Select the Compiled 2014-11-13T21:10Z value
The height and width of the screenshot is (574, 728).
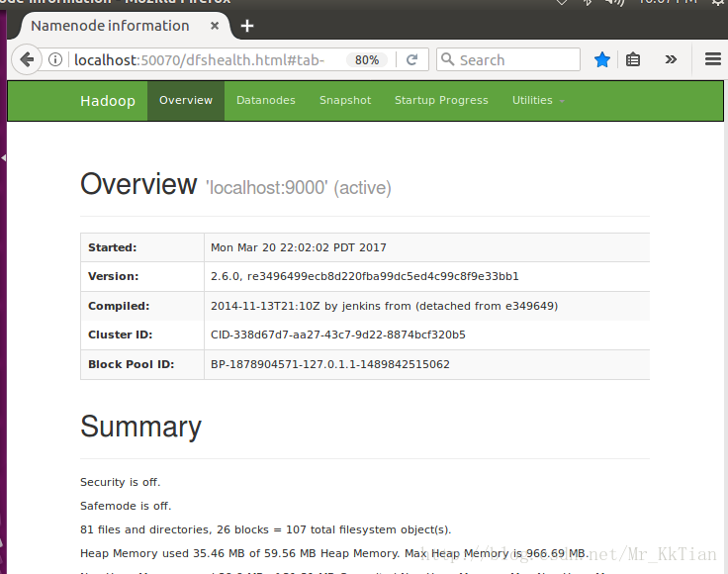coord(384,306)
